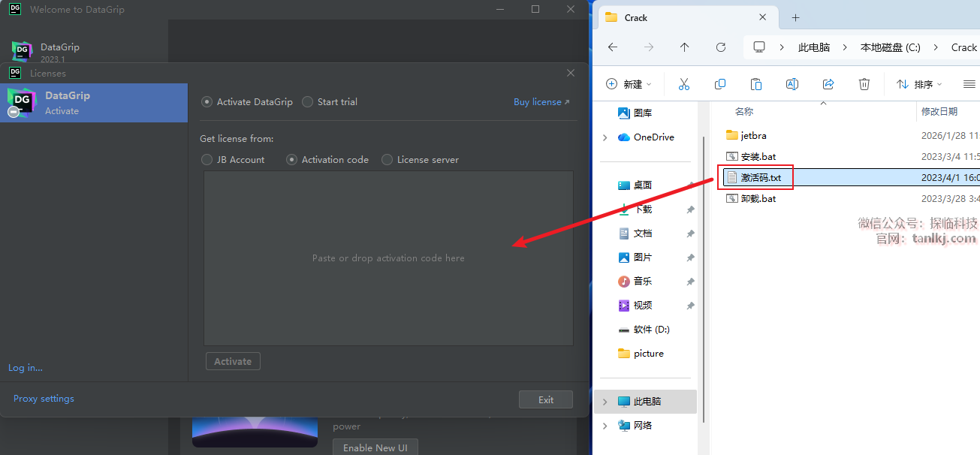Click the Cut scissors icon in Explorer toolbar
Screen dimensions: 980x455
pyautogui.click(x=683, y=84)
